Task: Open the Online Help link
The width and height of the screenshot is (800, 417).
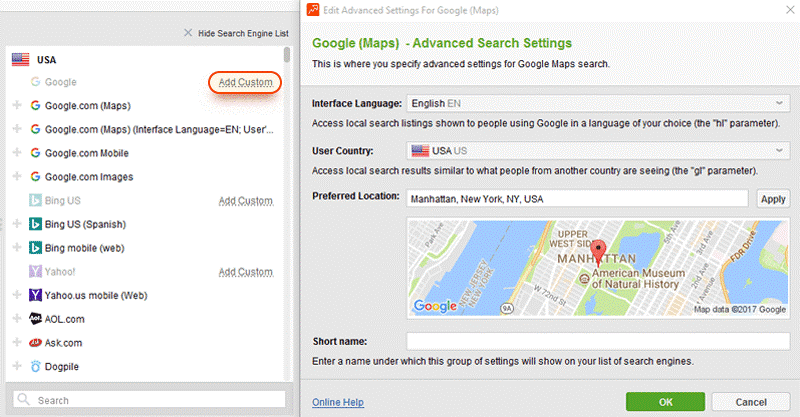Action: tap(338, 402)
